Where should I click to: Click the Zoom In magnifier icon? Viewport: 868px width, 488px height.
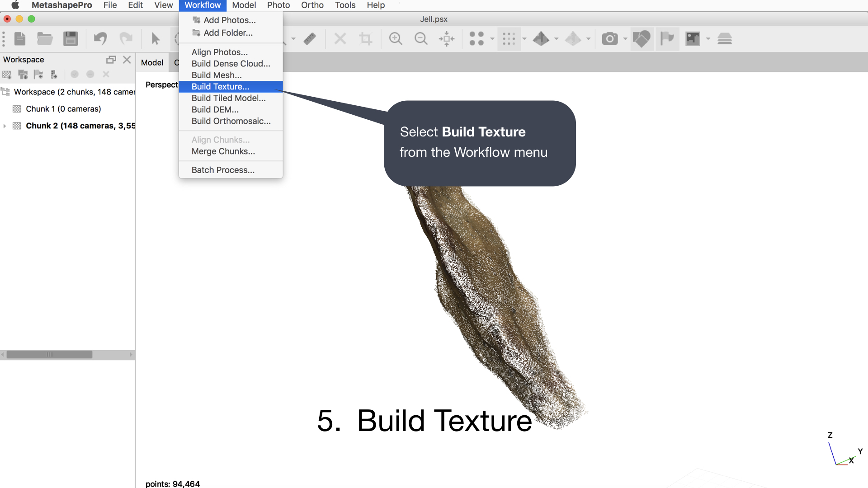pos(396,39)
